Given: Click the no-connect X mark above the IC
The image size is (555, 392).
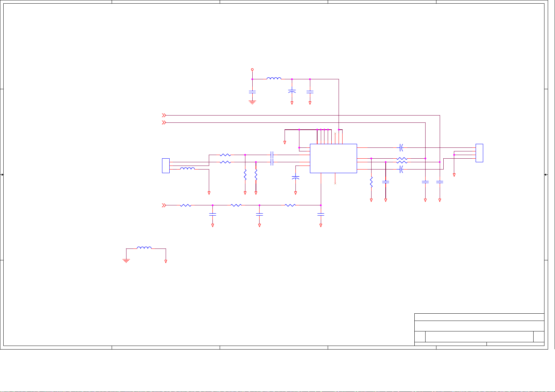Looking at the screenshot, I should pos(335,133).
